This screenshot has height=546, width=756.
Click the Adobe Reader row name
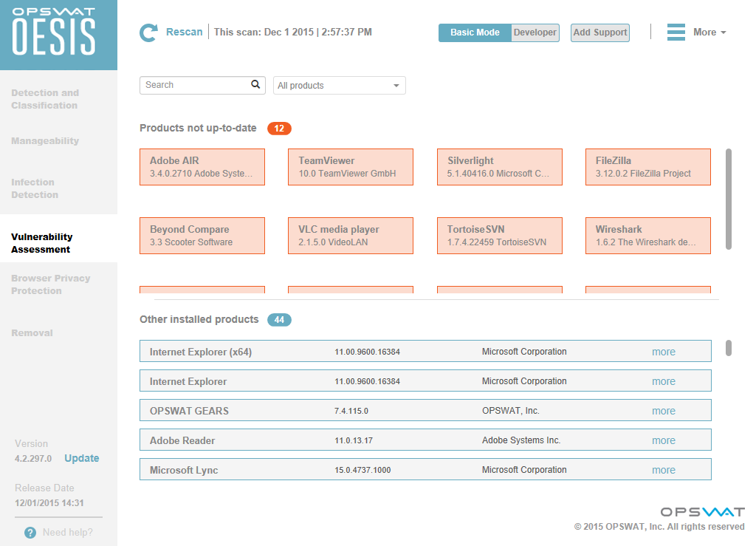[x=182, y=440]
